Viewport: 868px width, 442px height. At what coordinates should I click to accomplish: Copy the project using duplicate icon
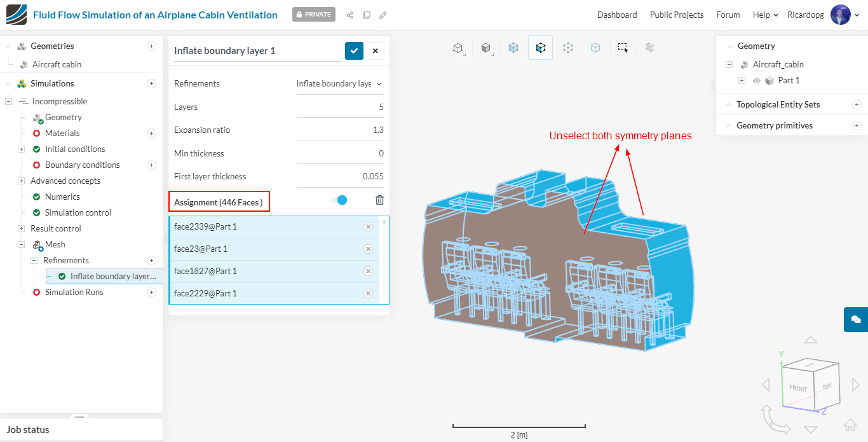[367, 15]
